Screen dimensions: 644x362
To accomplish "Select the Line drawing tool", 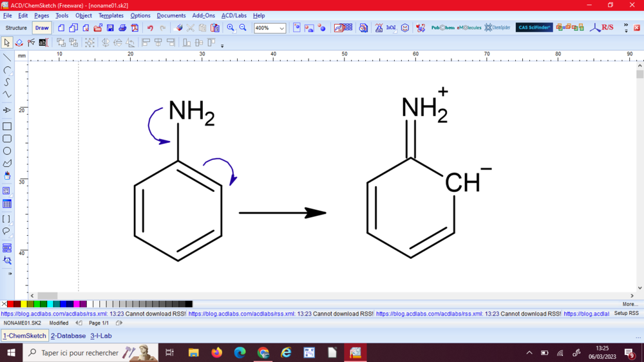I will click(x=7, y=57).
